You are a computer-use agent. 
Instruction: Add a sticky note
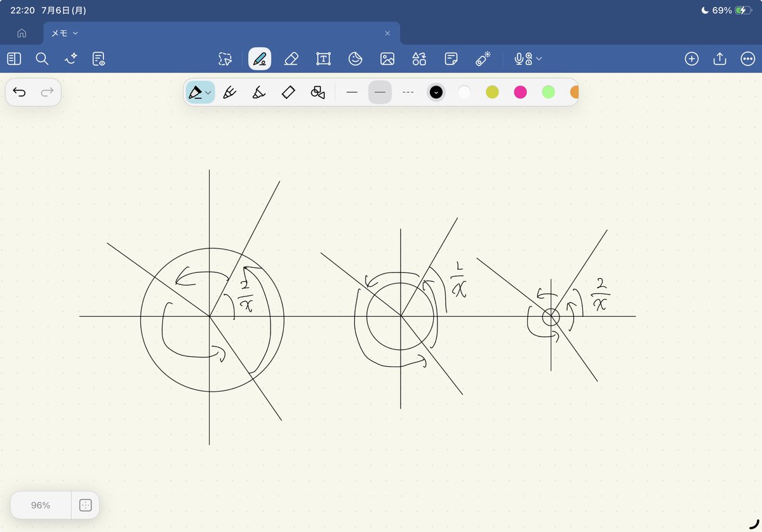[x=451, y=59]
